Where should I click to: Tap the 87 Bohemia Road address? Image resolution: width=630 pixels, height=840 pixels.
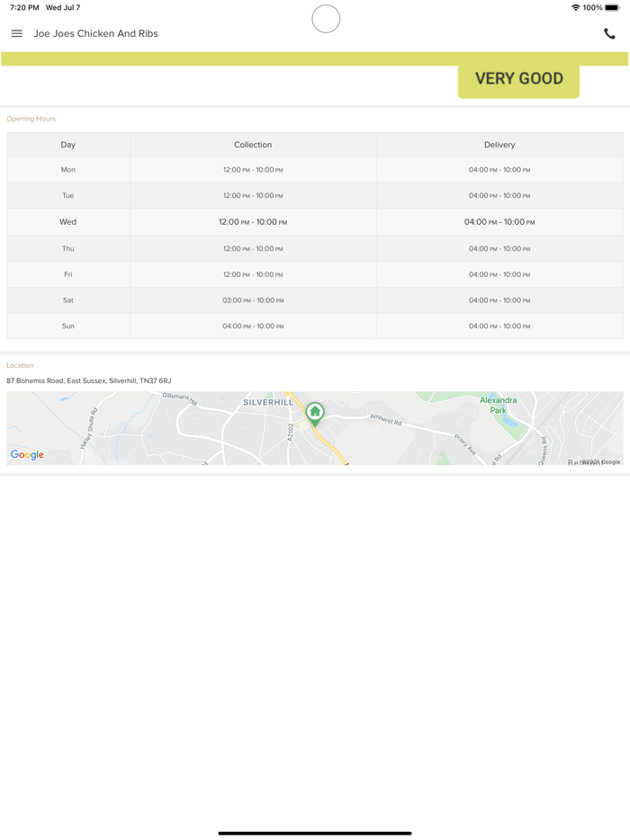coord(89,381)
